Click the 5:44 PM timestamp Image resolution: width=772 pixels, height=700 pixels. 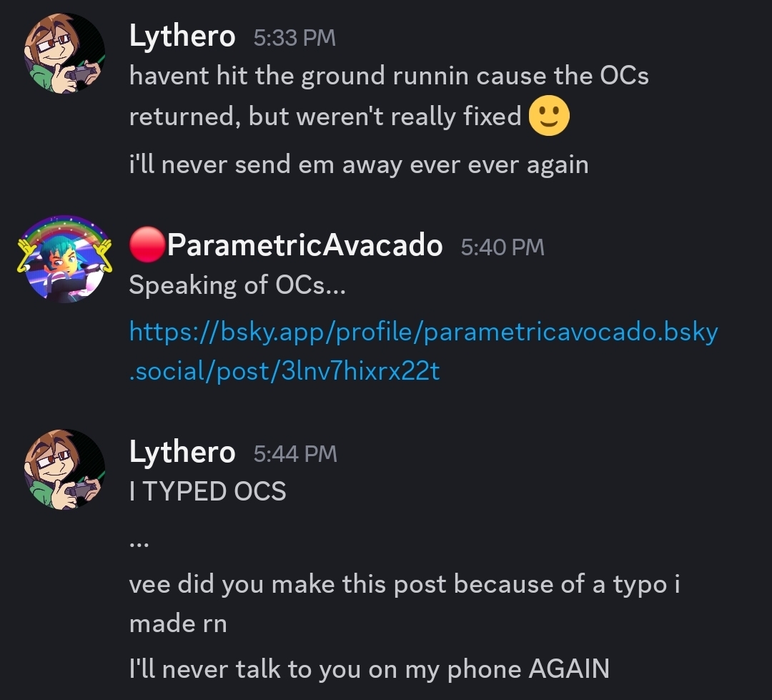click(x=295, y=454)
